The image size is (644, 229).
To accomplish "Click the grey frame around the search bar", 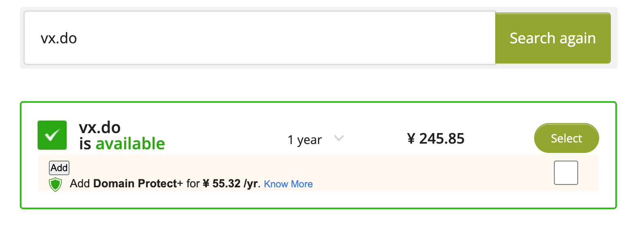I will pyautogui.click(x=318, y=66).
